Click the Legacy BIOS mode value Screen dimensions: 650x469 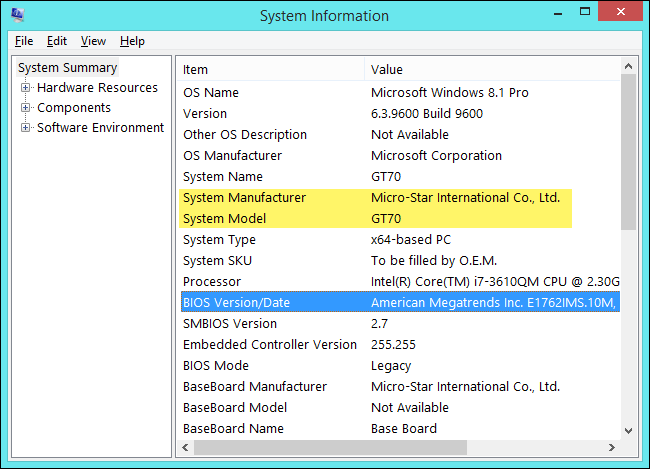(391, 366)
